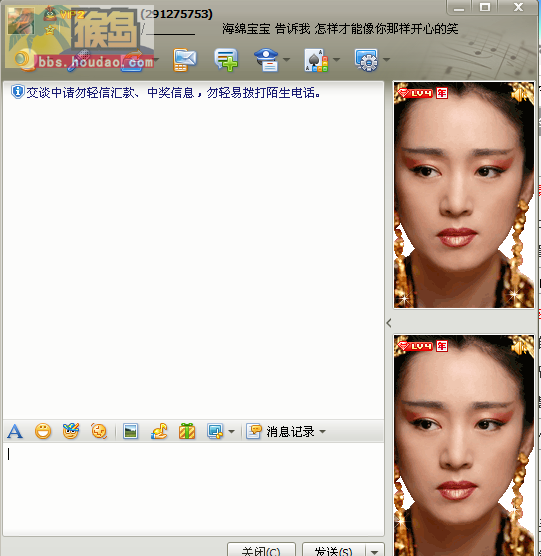Click the music note share icon

(x=159, y=432)
